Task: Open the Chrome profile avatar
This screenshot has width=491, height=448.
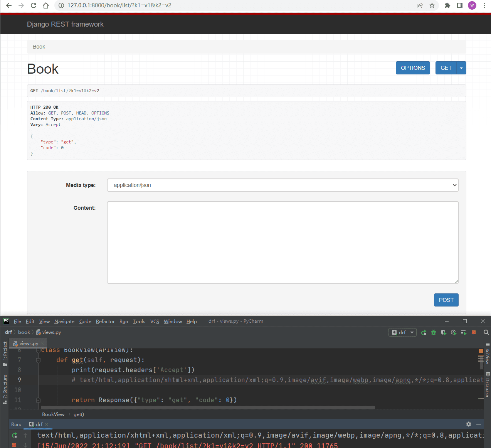Action: pos(472,5)
